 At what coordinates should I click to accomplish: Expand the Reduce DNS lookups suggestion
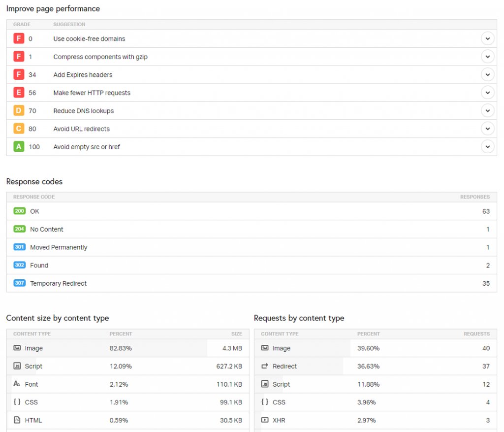pyautogui.click(x=488, y=110)
